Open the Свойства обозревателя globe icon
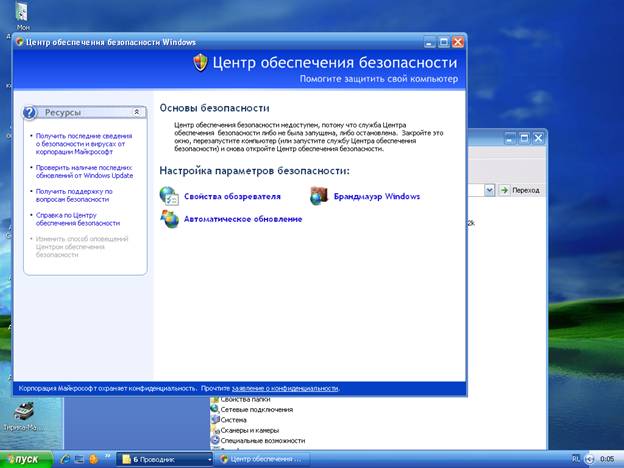The width and height of the screenshot is (624, 468). [x=169, y=196]
